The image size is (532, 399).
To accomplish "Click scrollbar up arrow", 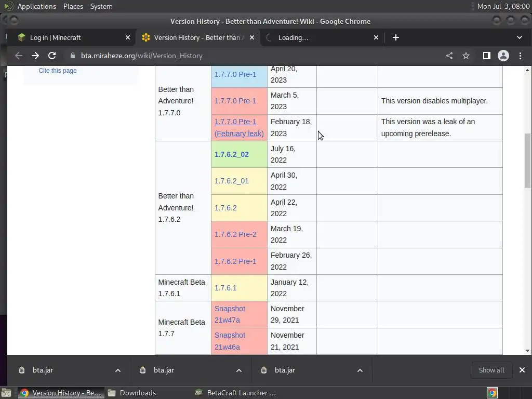I will [527, 70].
